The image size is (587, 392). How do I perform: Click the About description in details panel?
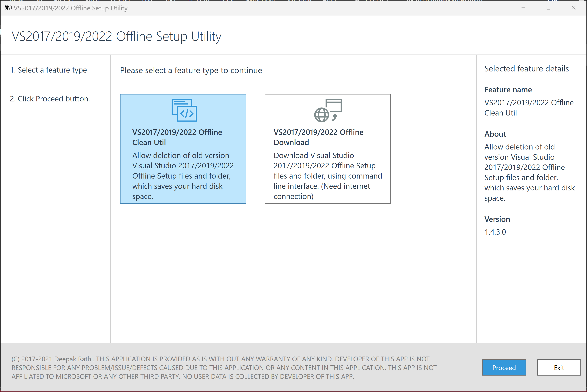pos(529,172)
